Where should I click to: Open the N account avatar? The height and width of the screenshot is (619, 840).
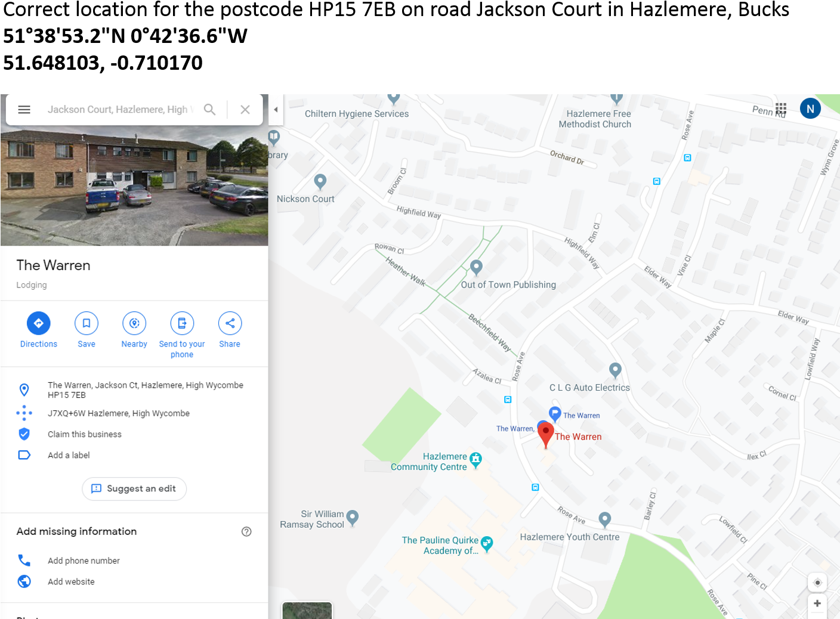coord(810,109)
